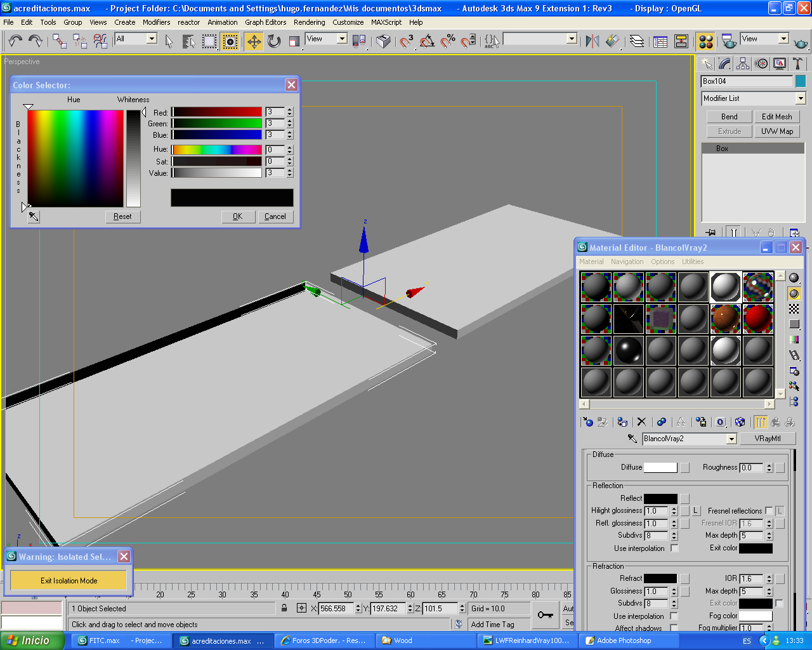The height and width of the screenshot is (650, 812).
Task: Toggle Absolute/Offset transform type-in mode
Action: (302, 608)
